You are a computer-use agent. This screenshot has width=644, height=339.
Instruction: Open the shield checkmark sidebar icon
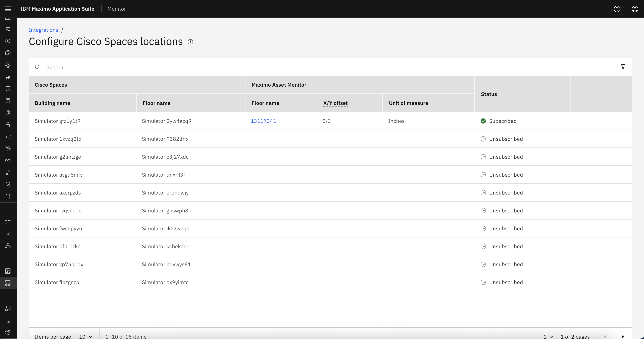(8, 89)
